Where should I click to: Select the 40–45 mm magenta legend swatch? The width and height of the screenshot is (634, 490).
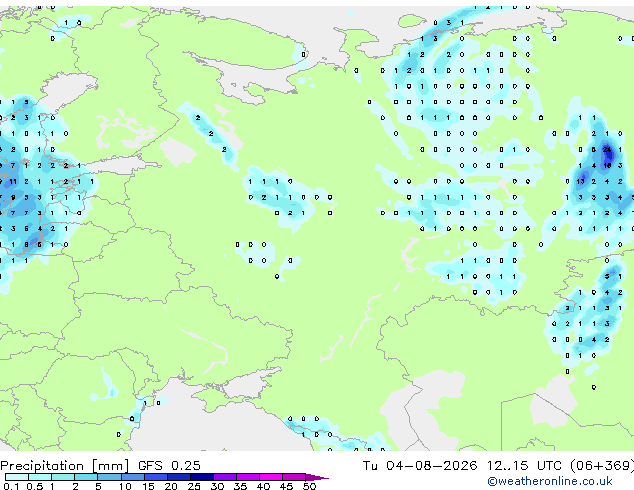pyautogui.click(x=271, y=477)
